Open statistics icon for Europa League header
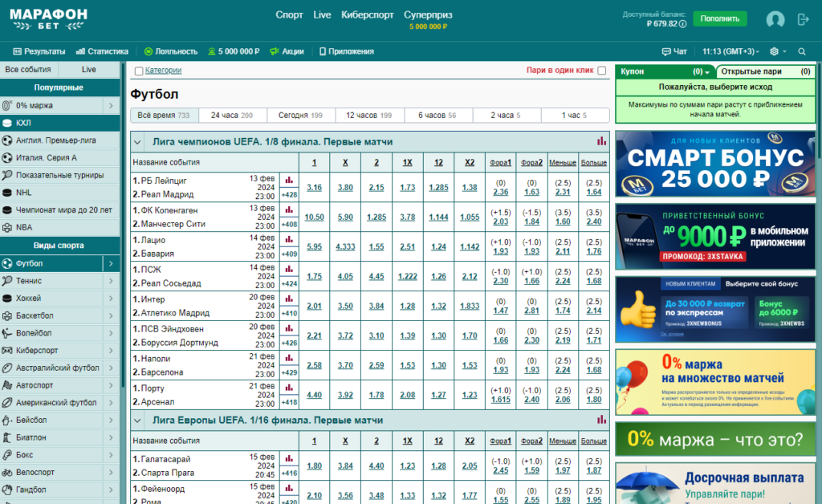Screen dimensions: 822x504 pos(601,420)
